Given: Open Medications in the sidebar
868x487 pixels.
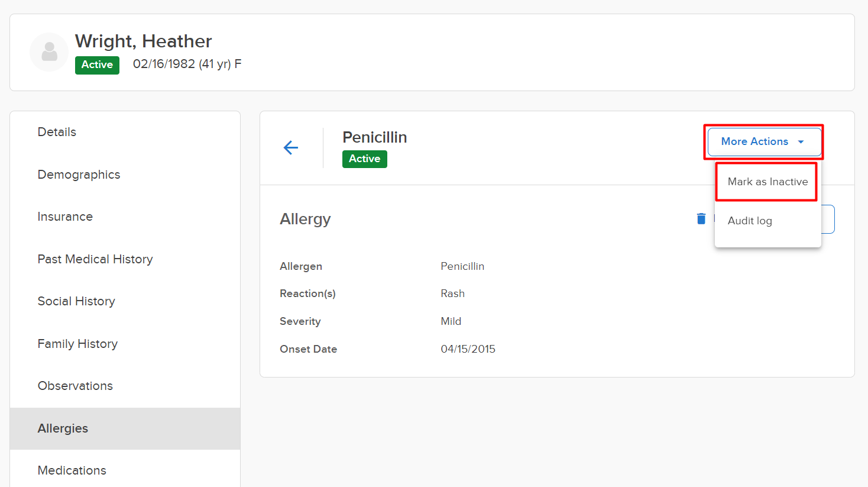Looking at the screenshot, I should 72,470.
